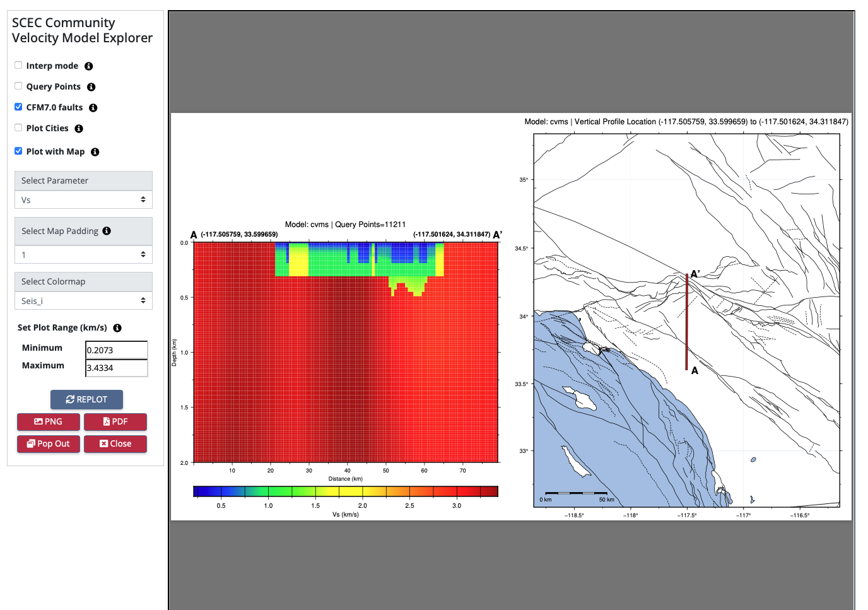
Task: Click the Vs color scale bar
Action: point(346,491)
